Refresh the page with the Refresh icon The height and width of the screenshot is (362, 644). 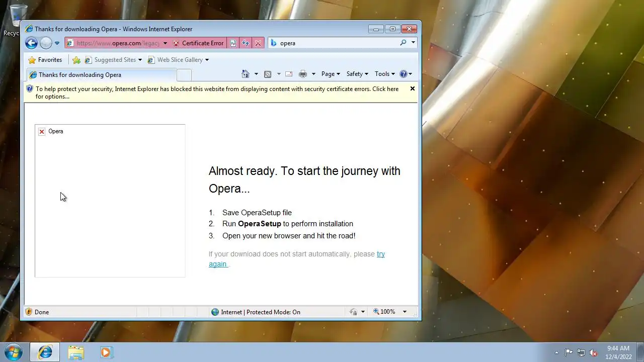point(246,43)
